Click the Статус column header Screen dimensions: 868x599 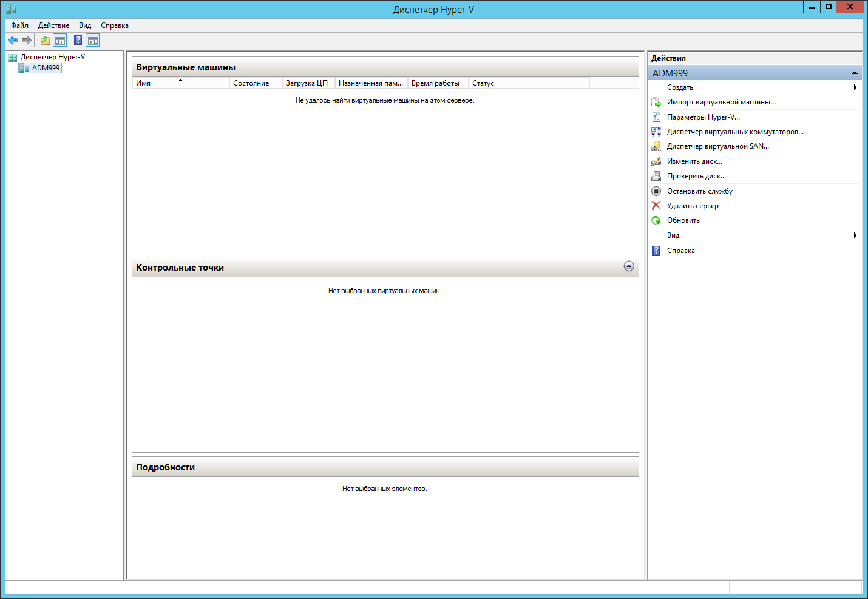[x=529, y=83]
